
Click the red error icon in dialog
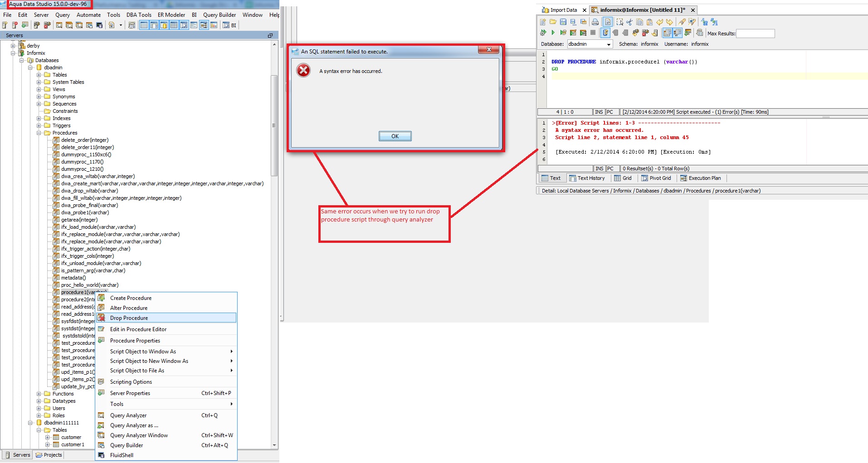(x=303, y=70)
